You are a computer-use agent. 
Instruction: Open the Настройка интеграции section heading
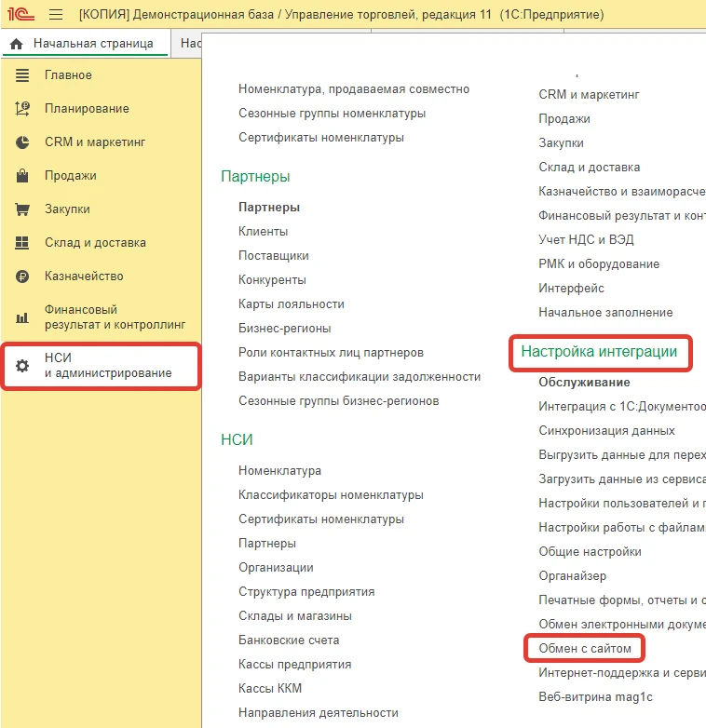[x=598, y=352]
